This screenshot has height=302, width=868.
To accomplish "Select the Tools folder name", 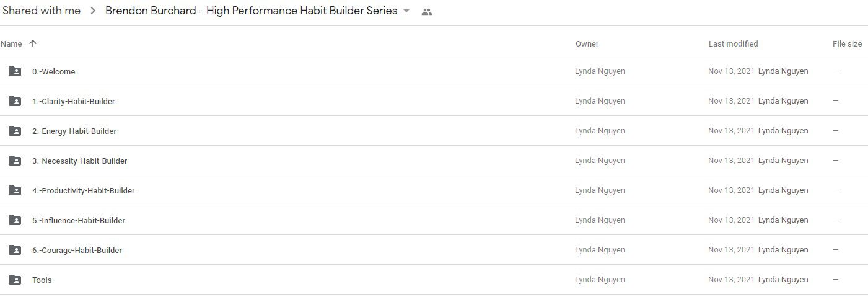I will pos(42,280).
